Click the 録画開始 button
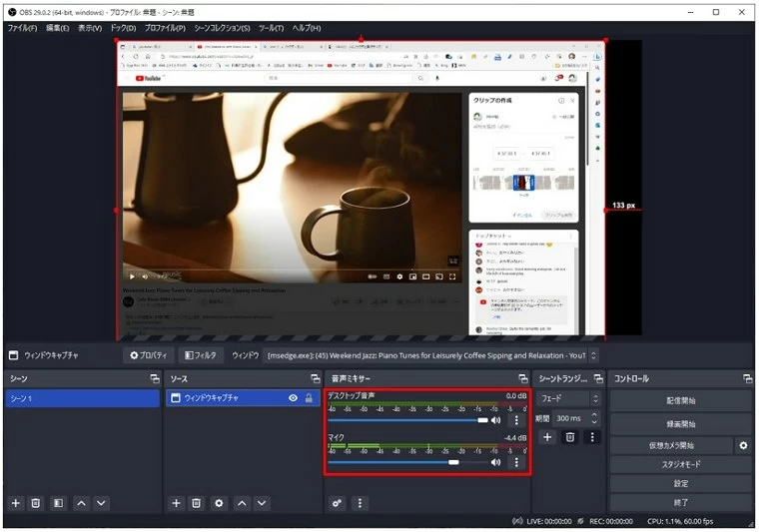The height and width of the screenshot is (532, 759). point(680,423)
